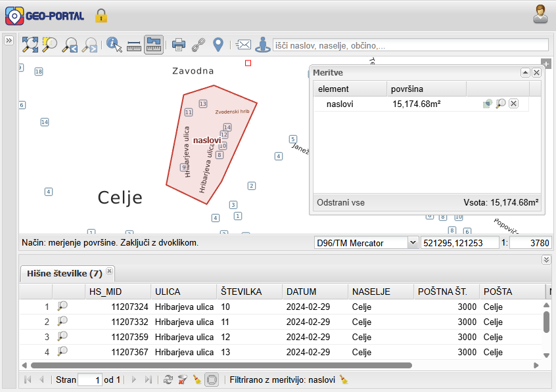Click the address search input field
This screenshot has height=392, width=556.
411,45
